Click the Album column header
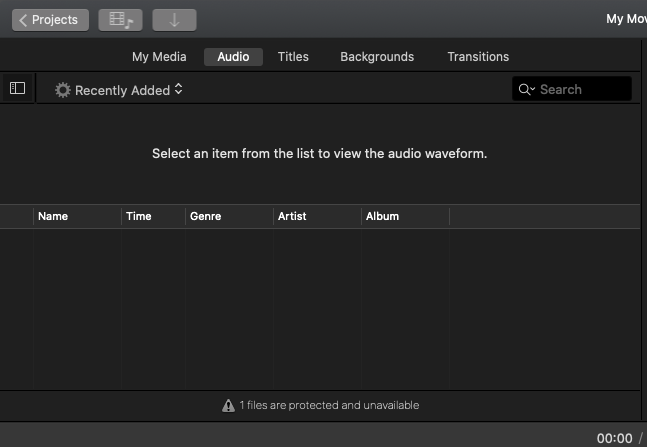 (x=404, y=216)
